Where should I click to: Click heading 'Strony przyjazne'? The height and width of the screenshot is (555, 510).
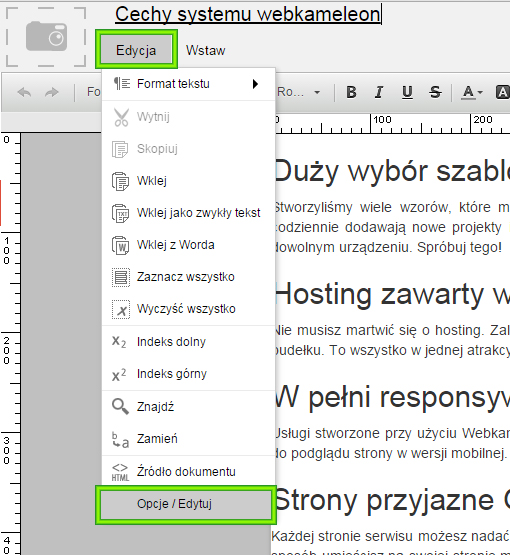click(384, 500)
